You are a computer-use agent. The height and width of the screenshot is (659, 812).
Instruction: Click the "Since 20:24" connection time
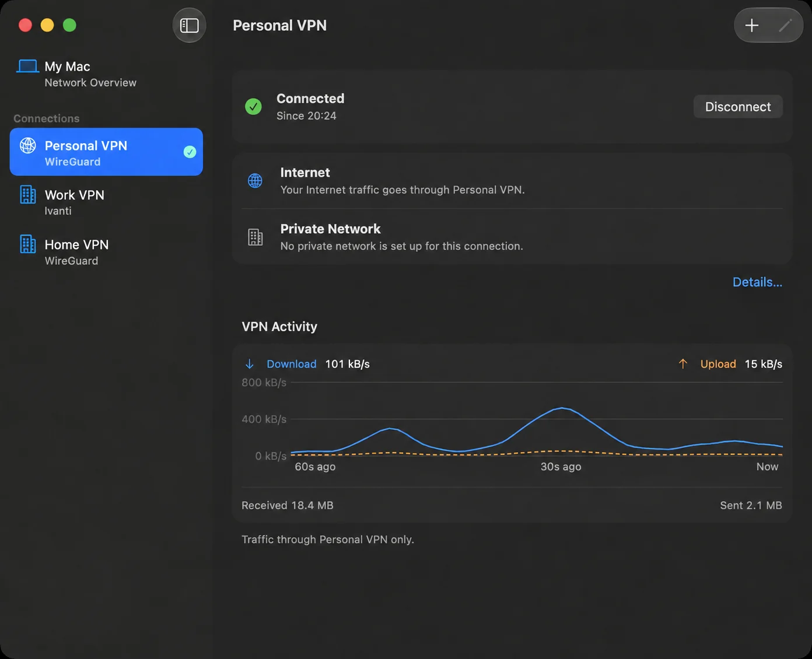[x=306, y=115]
